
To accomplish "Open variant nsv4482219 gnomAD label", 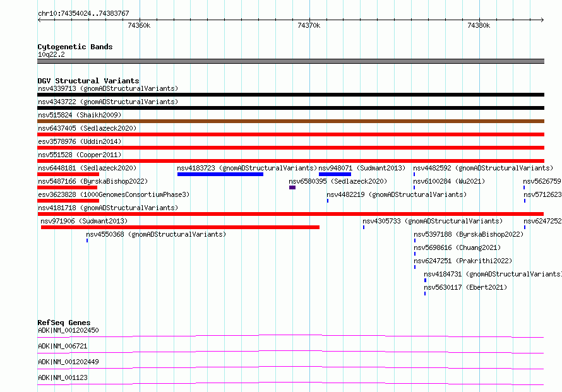I will (x=397, y=194).
